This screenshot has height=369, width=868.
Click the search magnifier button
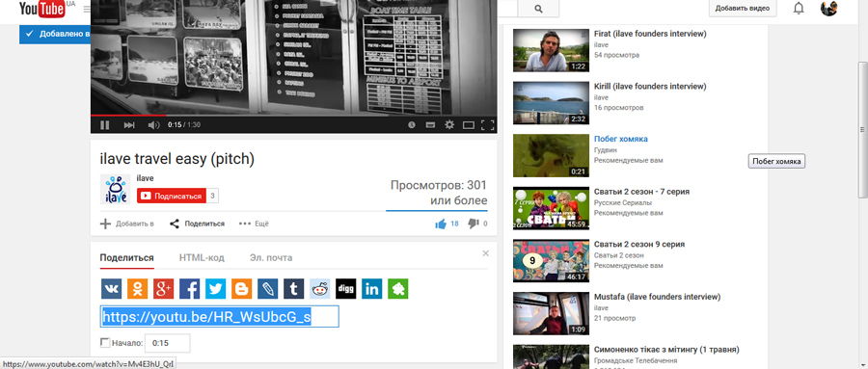[x=538, y=9]
